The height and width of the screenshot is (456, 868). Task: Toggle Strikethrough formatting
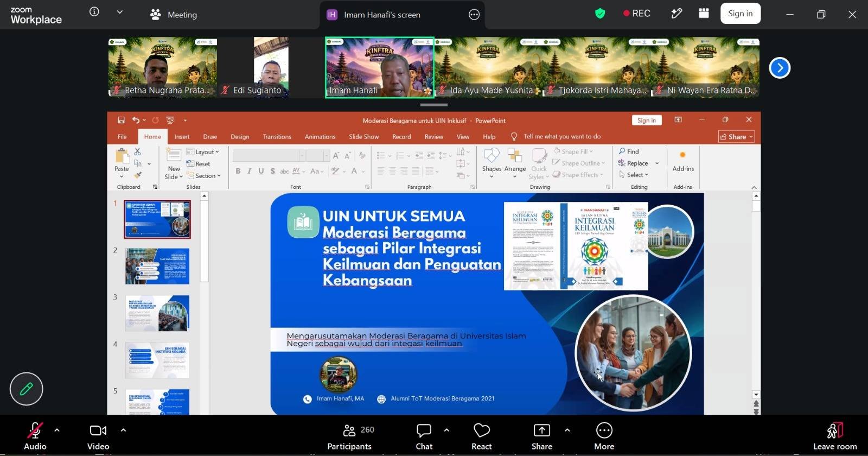pyautogui.click(x=284, y=171)
